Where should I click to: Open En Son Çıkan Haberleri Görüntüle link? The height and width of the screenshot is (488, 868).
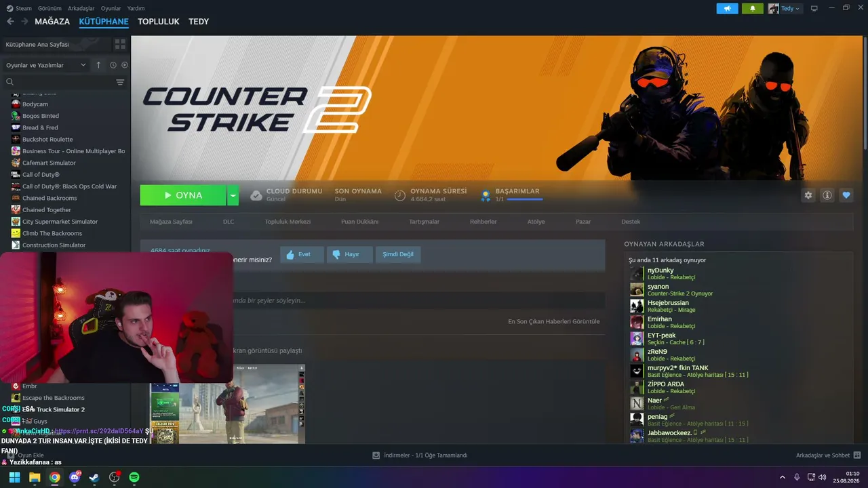[x=553, y=321]
